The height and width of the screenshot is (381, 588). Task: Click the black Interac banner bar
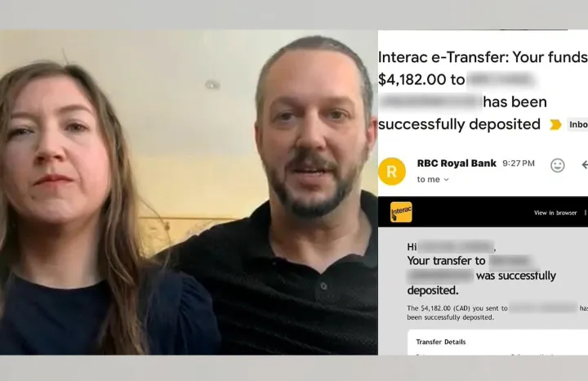pyautogui.click(x=483, y=212)
